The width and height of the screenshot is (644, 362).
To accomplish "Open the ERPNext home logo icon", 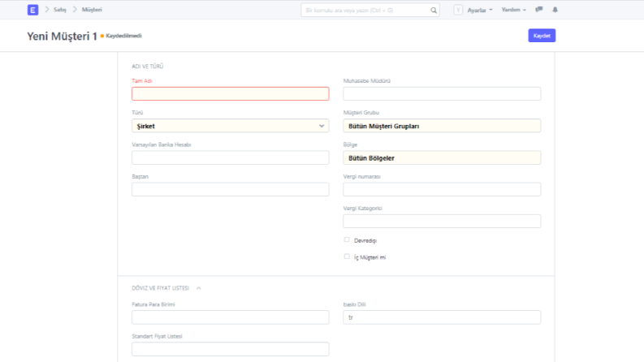I will click(32, 10).
